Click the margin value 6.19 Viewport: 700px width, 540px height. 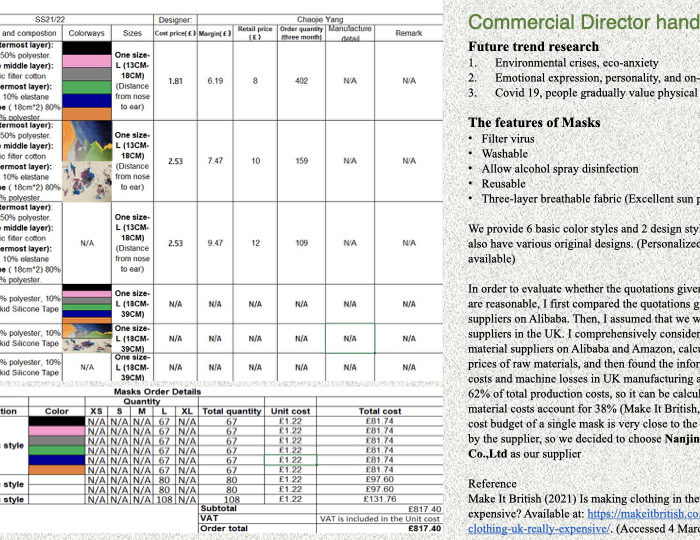[215, 81]
